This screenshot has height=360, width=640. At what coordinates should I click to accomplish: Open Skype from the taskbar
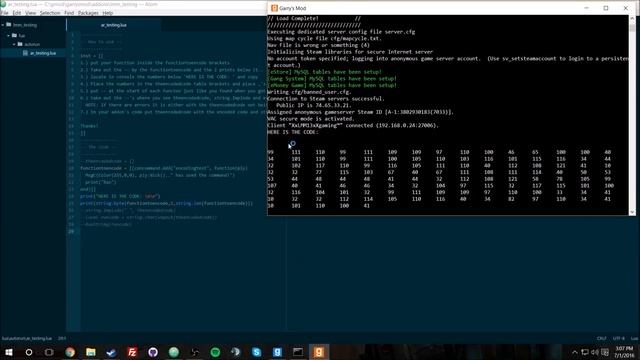click(256, 352)
